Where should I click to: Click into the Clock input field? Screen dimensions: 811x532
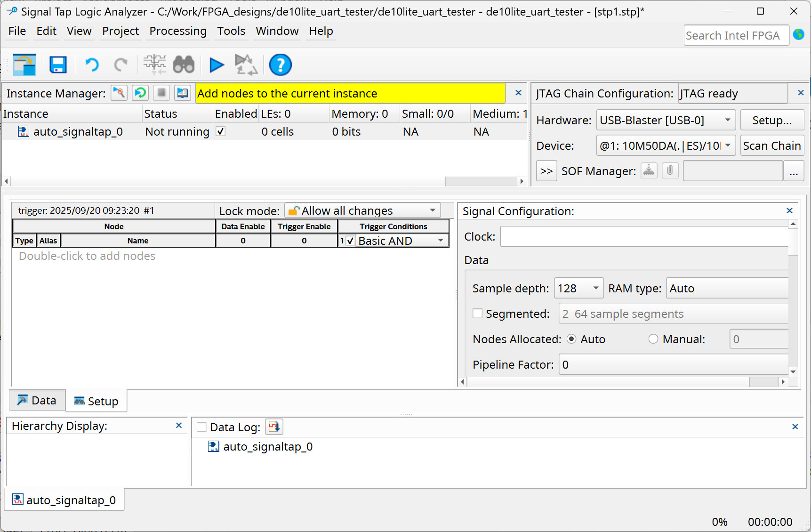(x=644, y=236)
